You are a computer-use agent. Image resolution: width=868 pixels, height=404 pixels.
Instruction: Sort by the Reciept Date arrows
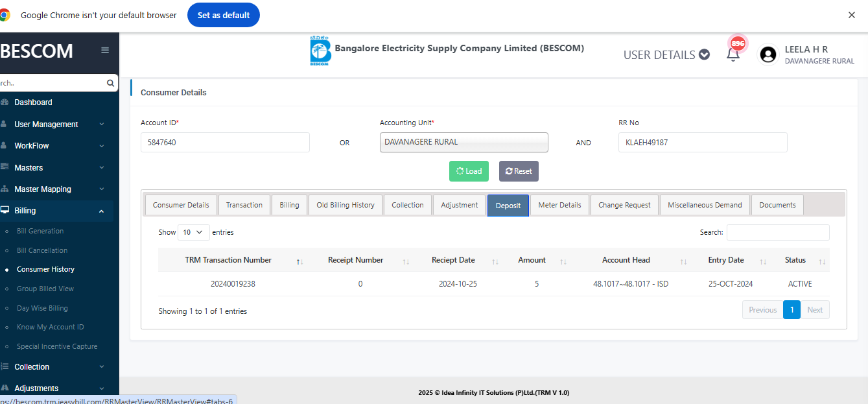tap(495, 261)
